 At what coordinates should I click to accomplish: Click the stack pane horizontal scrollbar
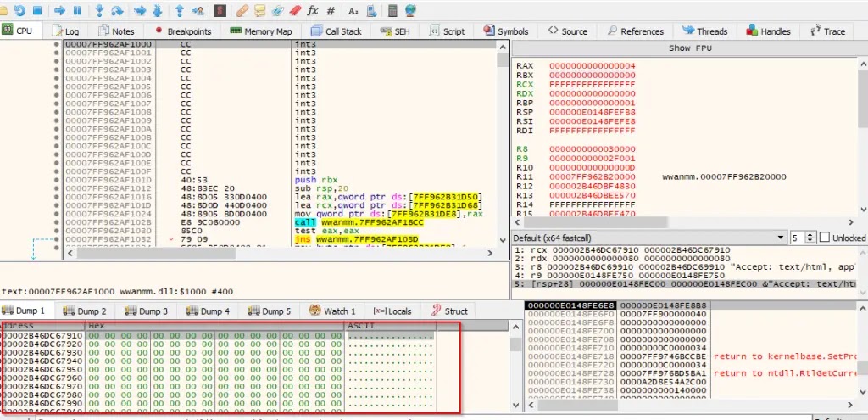tap(691, 405)
